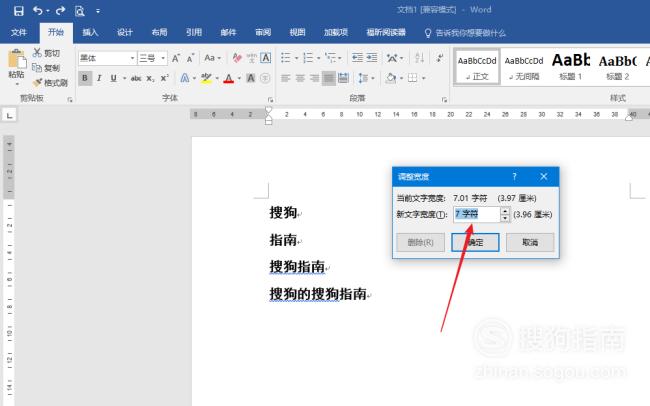Save the document with the Save icon
Image resolution: width=650 pixels, height=406 pixels.
click(19, 11)
